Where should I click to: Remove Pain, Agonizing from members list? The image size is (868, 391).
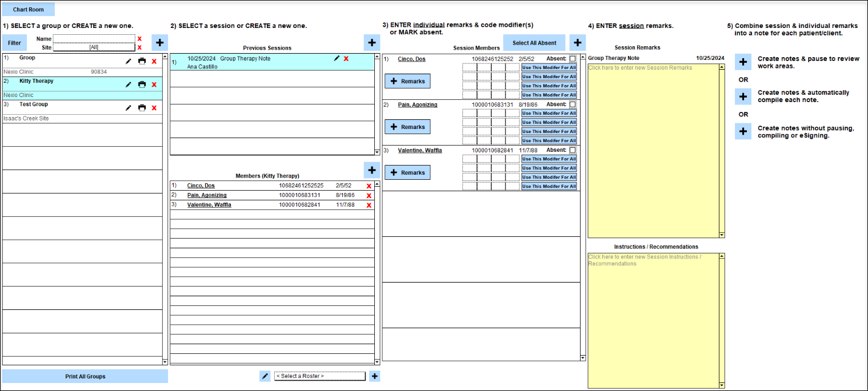click(369, 196)
